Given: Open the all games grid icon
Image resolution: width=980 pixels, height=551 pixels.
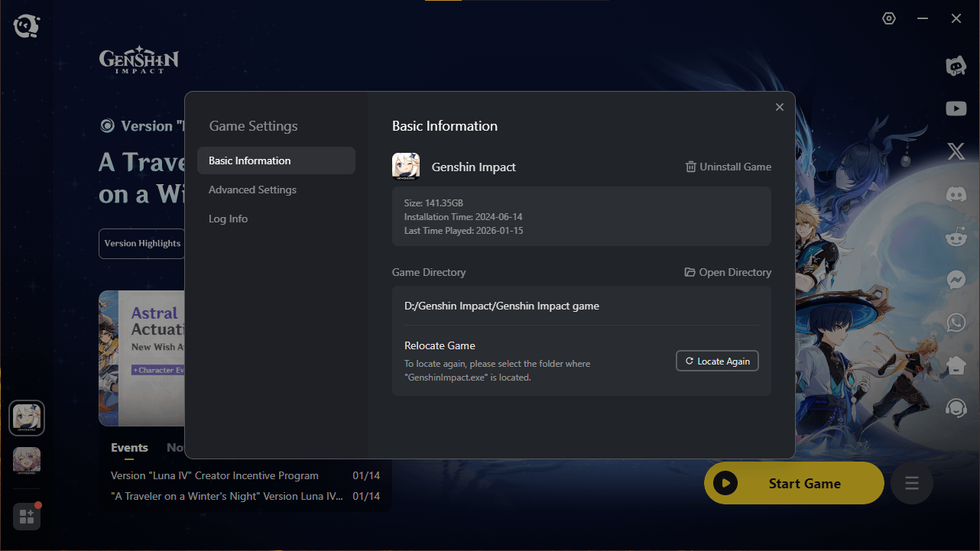Looking at the screenshot, I should tap(27, 517).
